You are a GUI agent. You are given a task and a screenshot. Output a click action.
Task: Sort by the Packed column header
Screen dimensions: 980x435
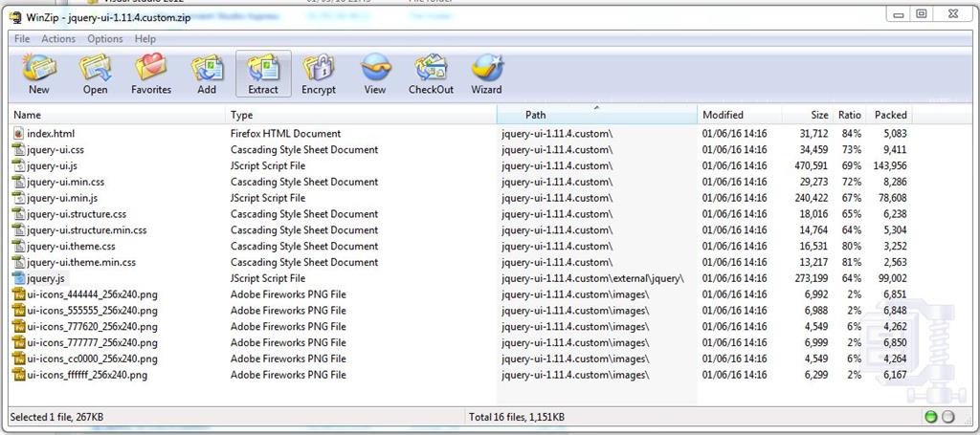[x=889, y=115]
